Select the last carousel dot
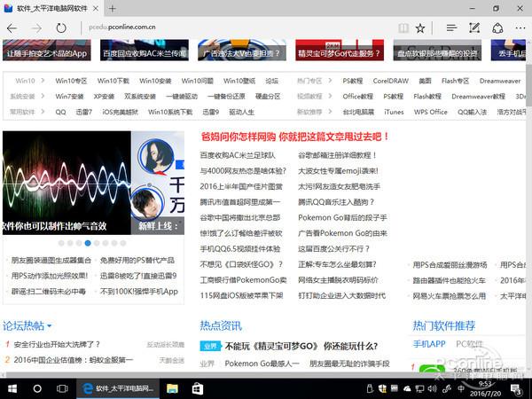This screenshot has width=532, height=399. [x=123, y=243]
